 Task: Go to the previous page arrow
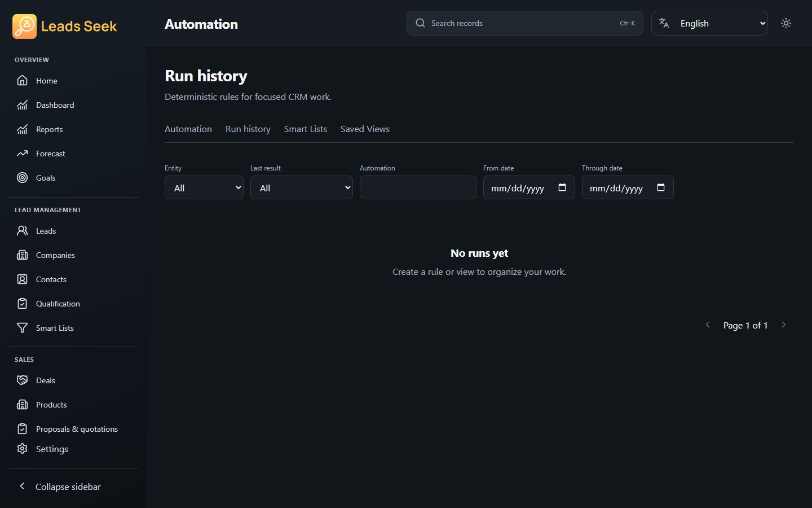(x=708, y=325)
